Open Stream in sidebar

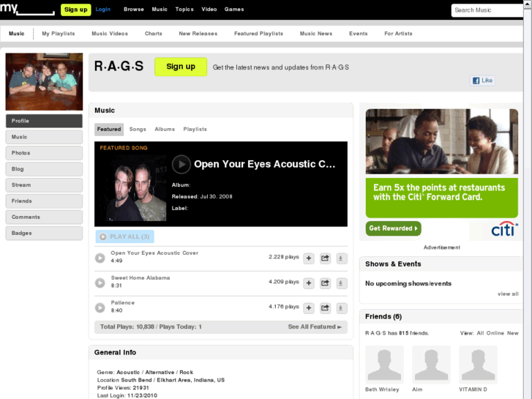click(44, 185)
